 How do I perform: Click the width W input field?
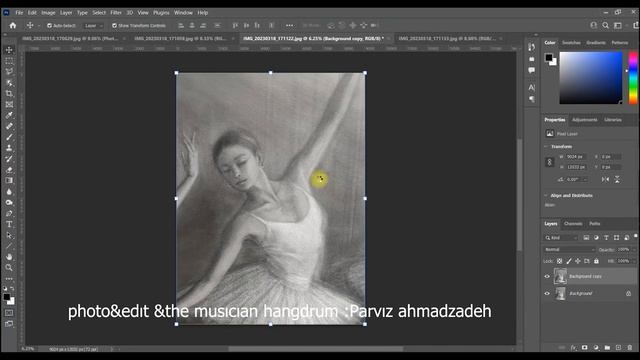point(576,157)
